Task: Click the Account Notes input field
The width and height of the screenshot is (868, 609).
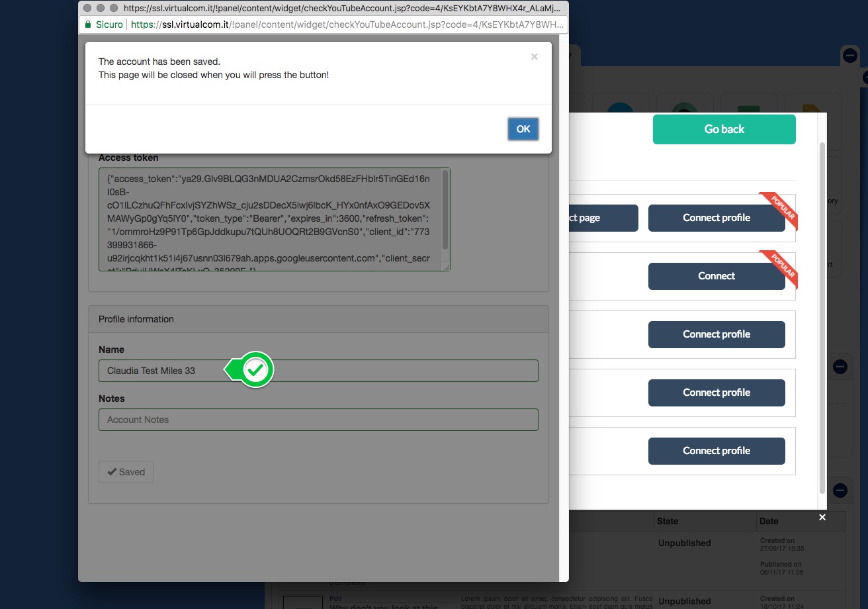Action: click(x=318, y=420)
